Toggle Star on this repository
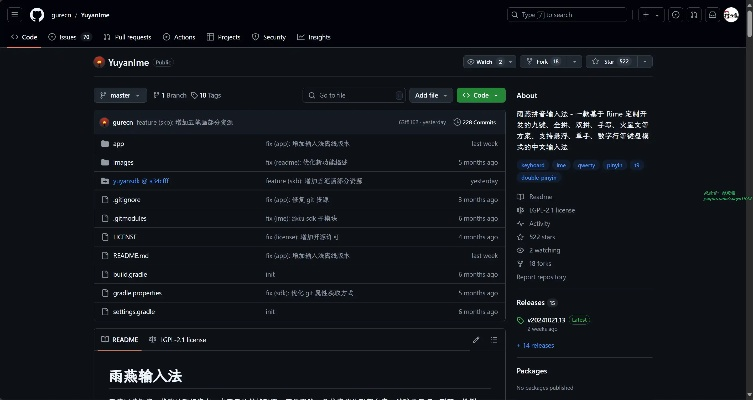This screenshot has width=753, height=400. coord(611,61)
